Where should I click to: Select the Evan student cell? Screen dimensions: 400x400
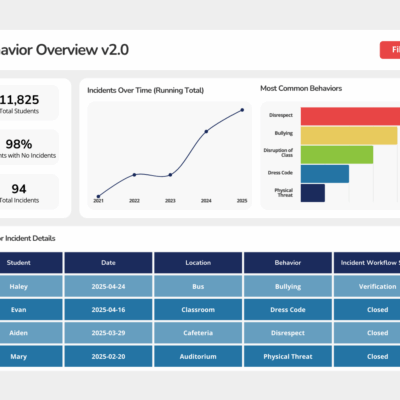[31, 310]
